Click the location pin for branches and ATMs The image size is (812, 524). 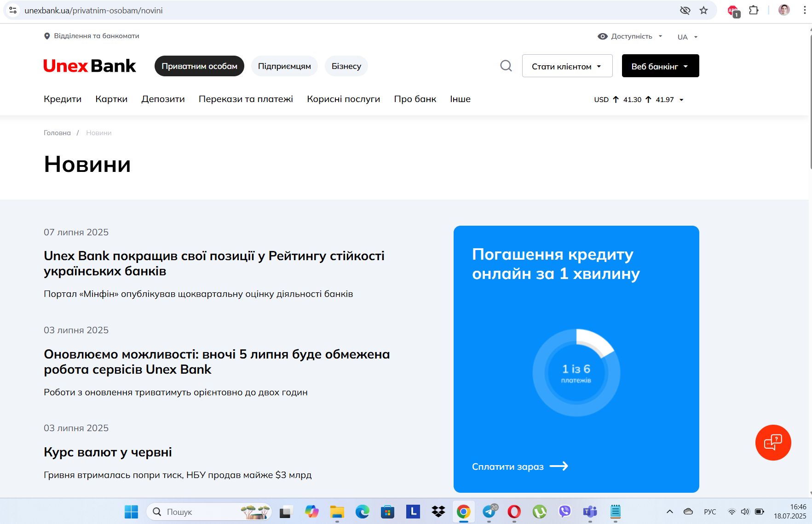(47, 36)
